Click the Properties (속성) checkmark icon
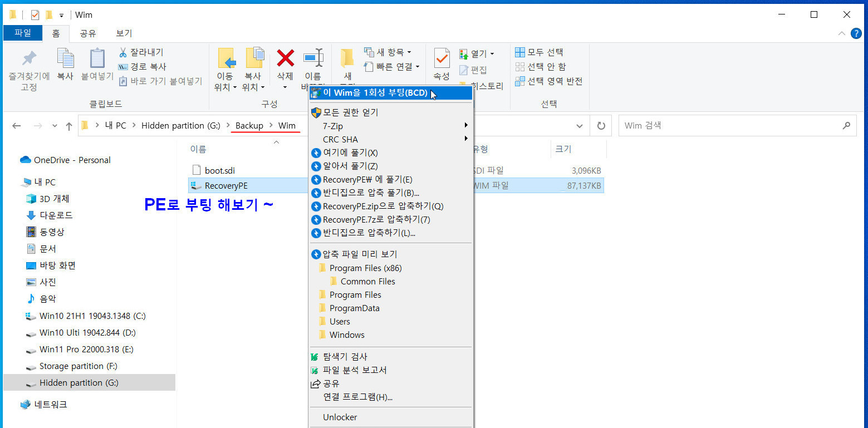Viewport: 868px width, 428px height. coord(442,58)
